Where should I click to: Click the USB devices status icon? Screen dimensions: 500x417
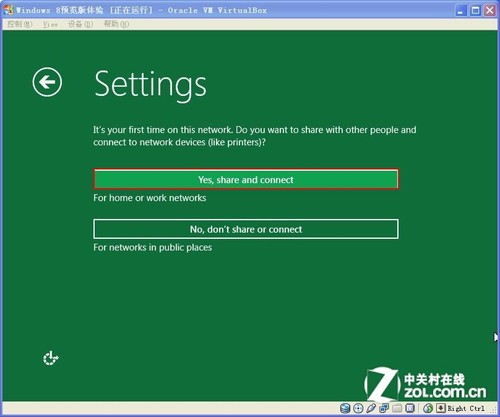pos(371,408)
